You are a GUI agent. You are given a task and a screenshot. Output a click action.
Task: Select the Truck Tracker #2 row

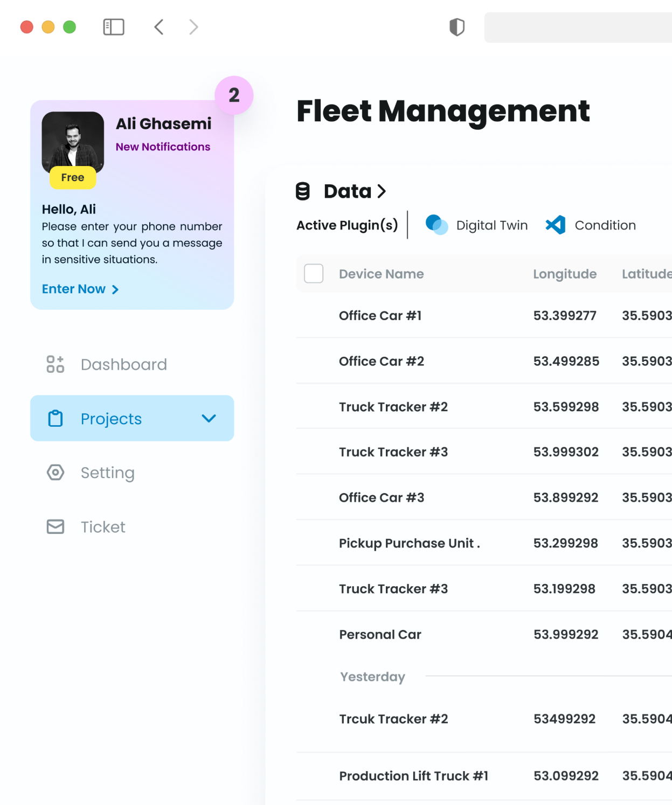484,406
